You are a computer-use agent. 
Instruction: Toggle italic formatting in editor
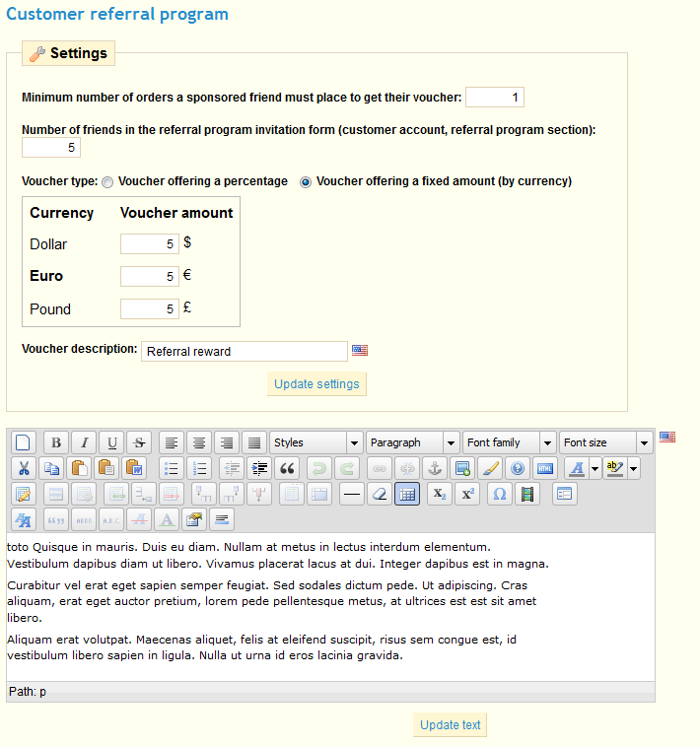click(84, 442)
